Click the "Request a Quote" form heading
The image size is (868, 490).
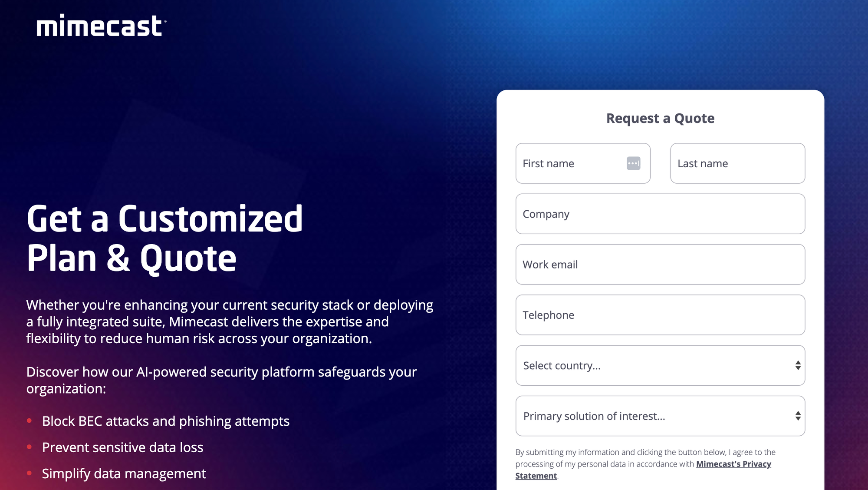pyautogui.click(x=660, y=118)
